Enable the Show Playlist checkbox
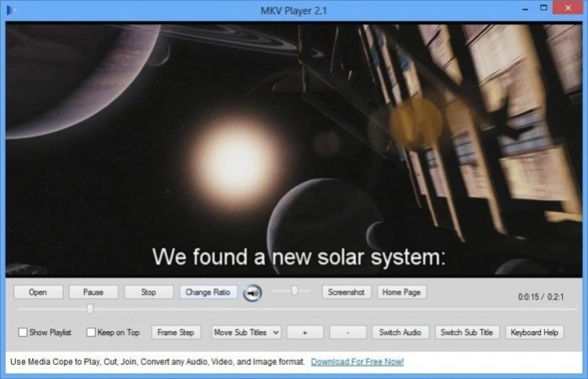This screenshot has height=379, width=588. (x=23, y=333)
